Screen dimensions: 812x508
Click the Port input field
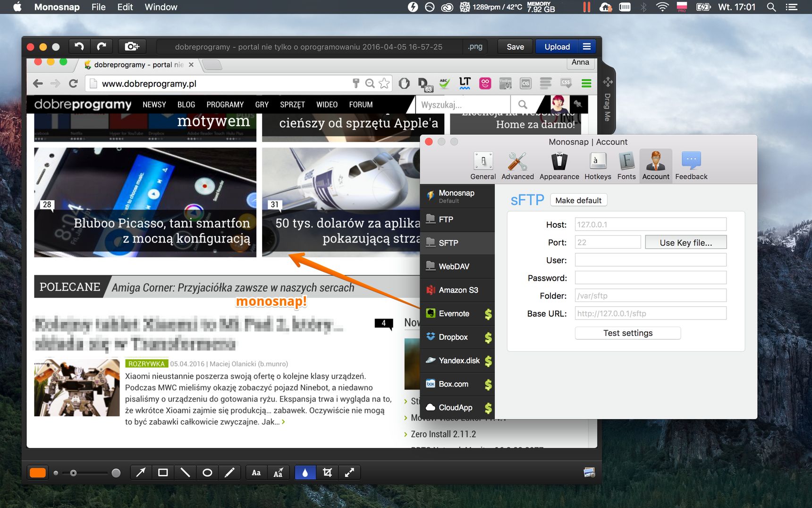click(x=608, y=242)
